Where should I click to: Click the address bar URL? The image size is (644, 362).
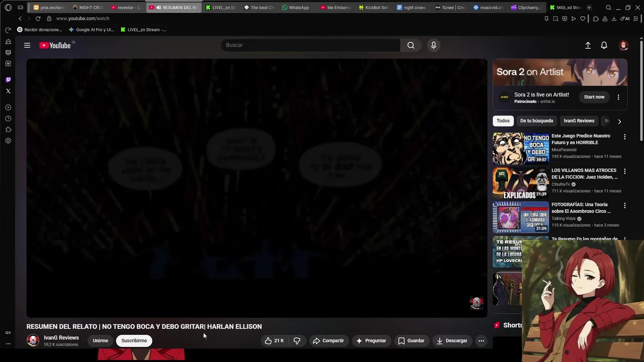[83, 19]
